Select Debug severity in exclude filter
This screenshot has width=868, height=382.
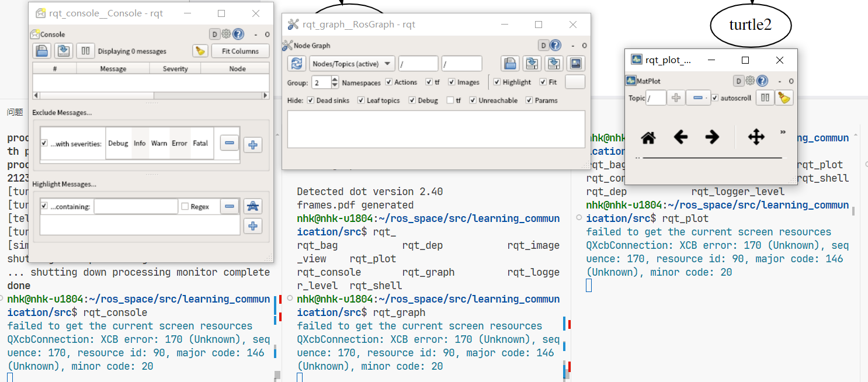[x=118, y=143]
